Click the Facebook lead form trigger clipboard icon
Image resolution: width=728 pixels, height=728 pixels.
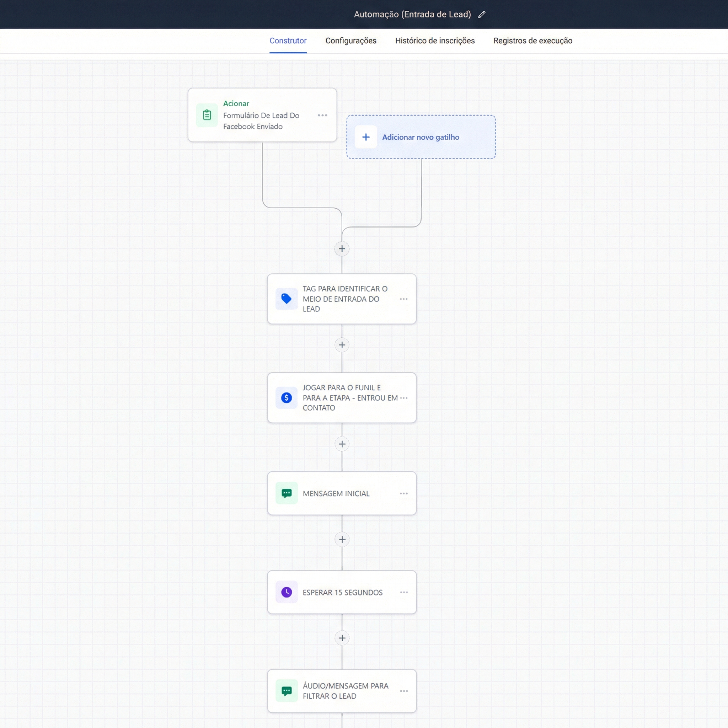point(207,115)
